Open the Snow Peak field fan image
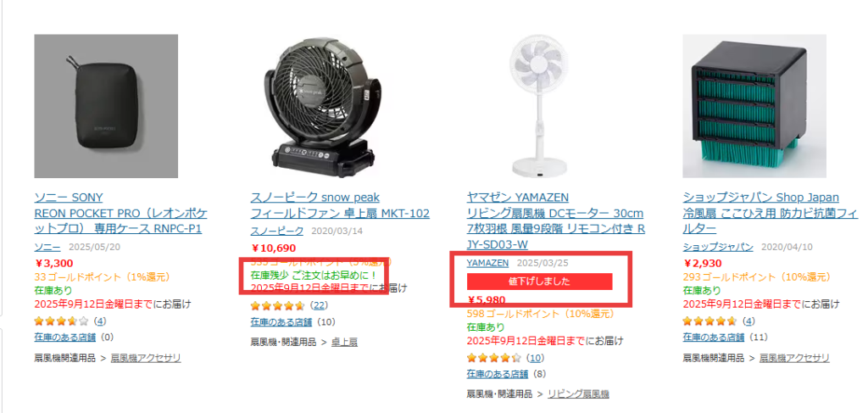This screenshot has height=413, width=868. tap(322, 106)
